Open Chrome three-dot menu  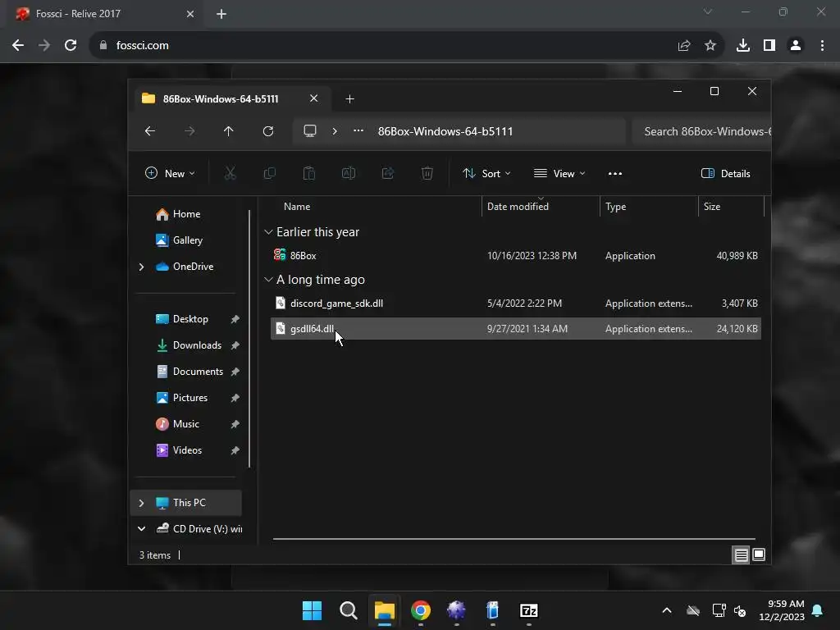point(822,46)
